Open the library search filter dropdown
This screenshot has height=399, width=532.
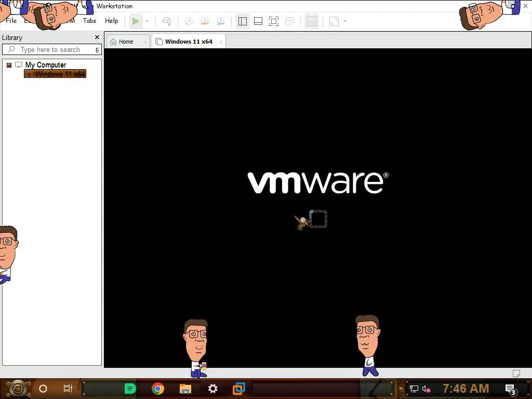pos(97,50)
